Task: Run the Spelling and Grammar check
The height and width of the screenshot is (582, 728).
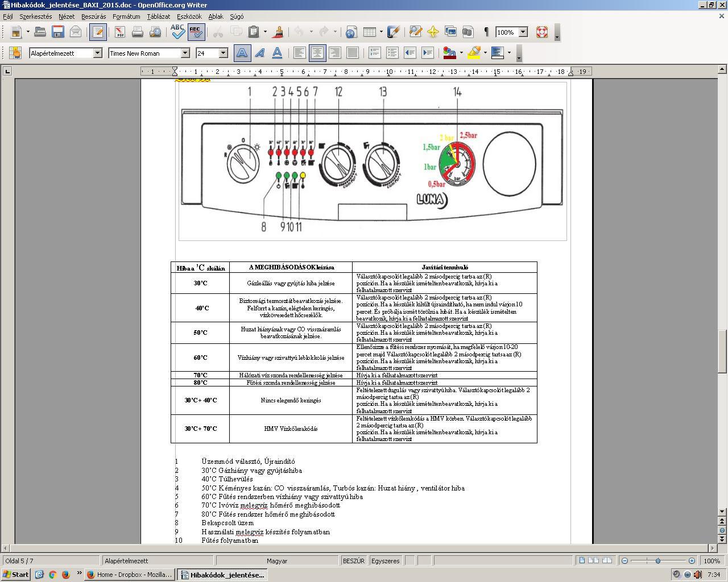Action: pyautogui.click(x=177, y=32)
